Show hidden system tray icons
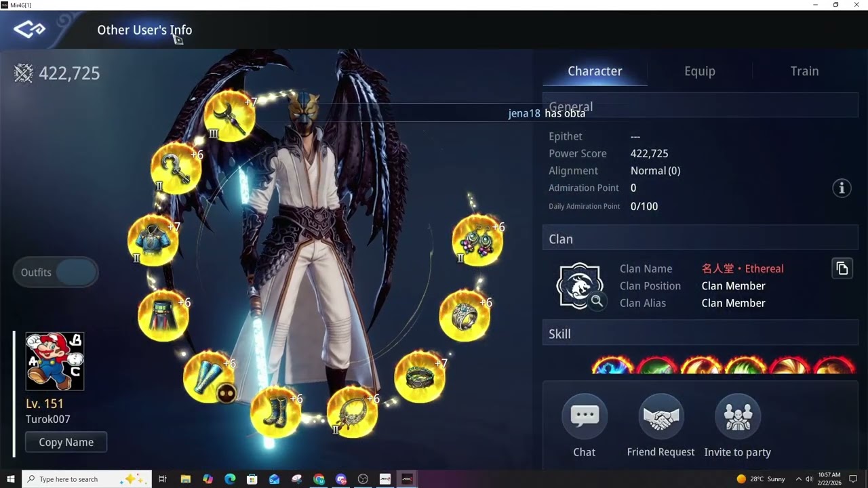 (798, 479)
